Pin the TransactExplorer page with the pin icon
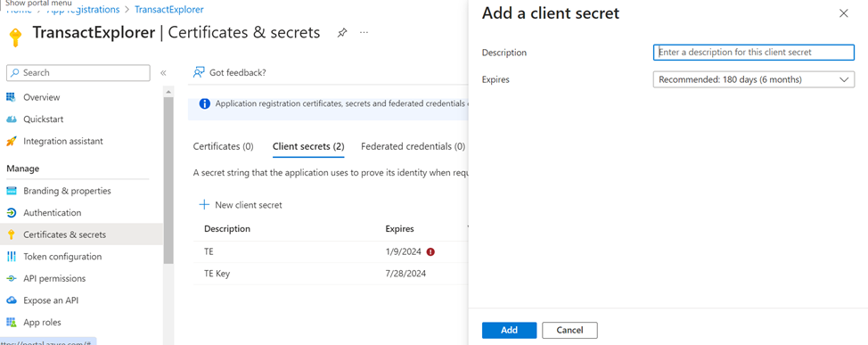This screenshot has width=868, height=345. 342,33
